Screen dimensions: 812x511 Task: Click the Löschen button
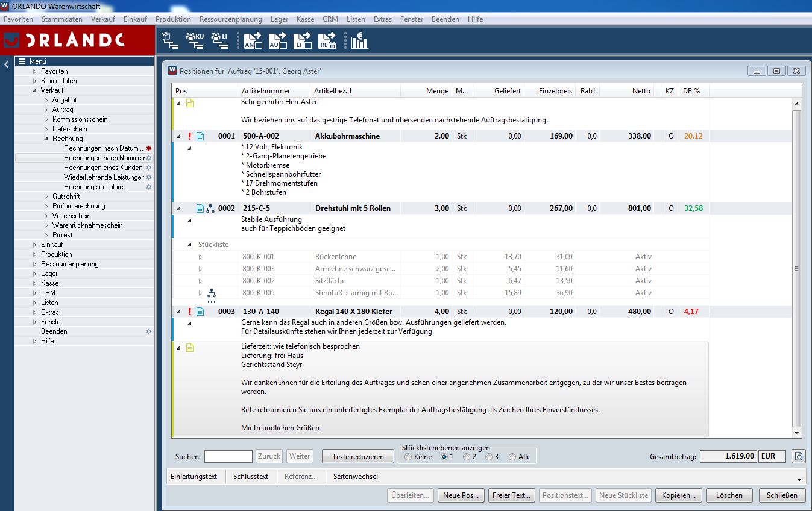click(729, 495)
